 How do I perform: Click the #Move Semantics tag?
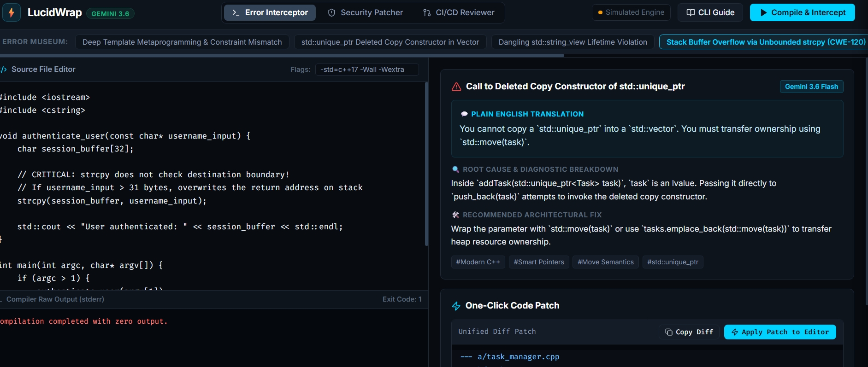point(606,262)
